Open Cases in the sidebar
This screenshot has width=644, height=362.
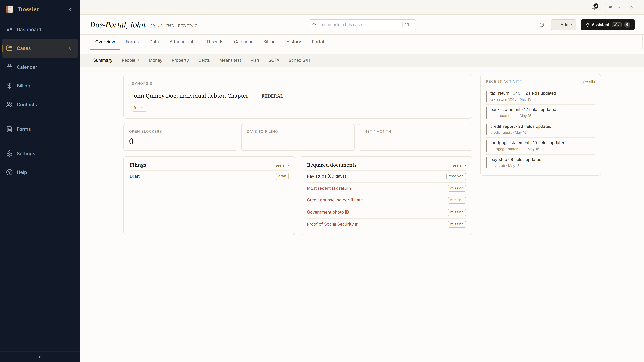[40, 48]
